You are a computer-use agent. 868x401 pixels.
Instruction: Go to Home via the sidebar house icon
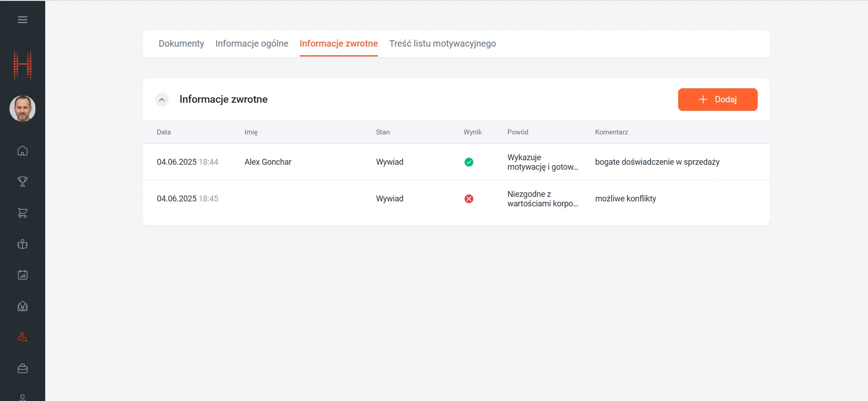coord(23,151)
